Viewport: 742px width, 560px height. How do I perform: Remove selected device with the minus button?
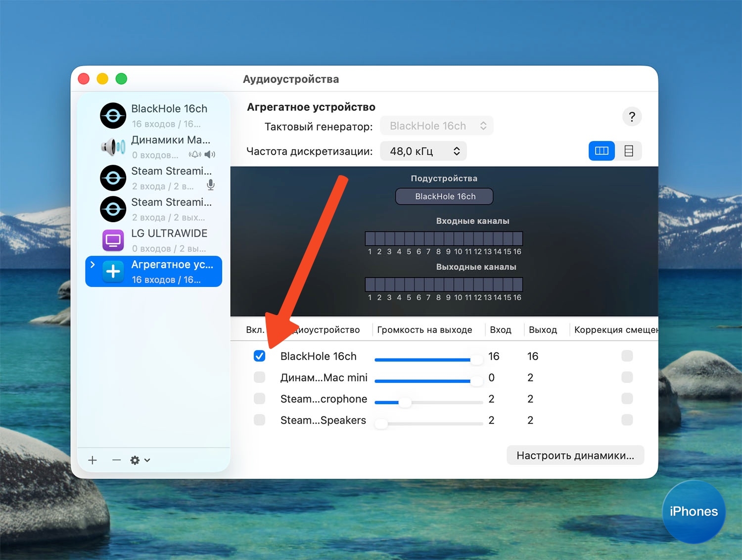[x=116, y=460]
